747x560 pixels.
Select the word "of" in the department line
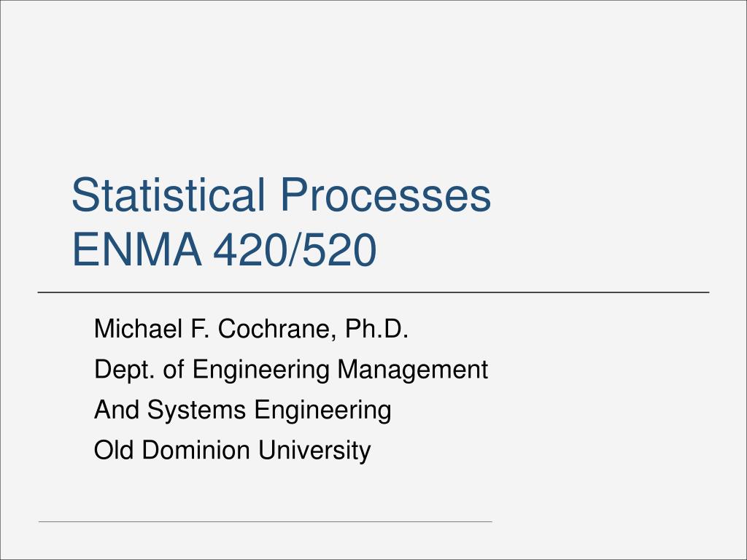point(174,370)
